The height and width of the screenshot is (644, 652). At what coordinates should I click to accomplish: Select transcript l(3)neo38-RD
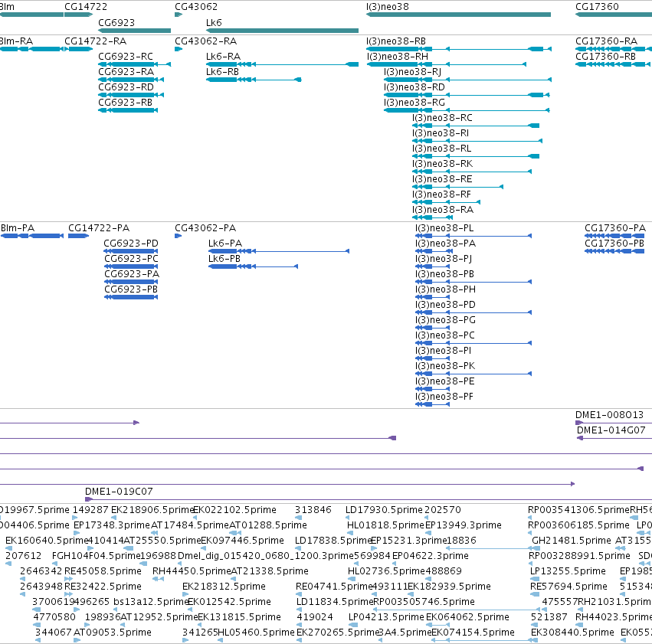point(414,87)
